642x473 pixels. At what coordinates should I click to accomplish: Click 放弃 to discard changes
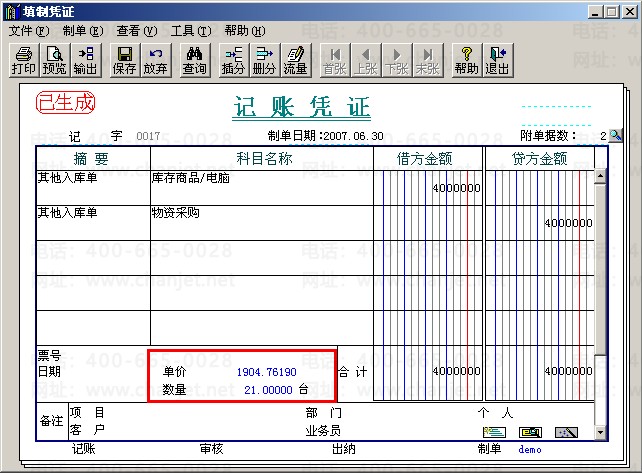point(155,60)
